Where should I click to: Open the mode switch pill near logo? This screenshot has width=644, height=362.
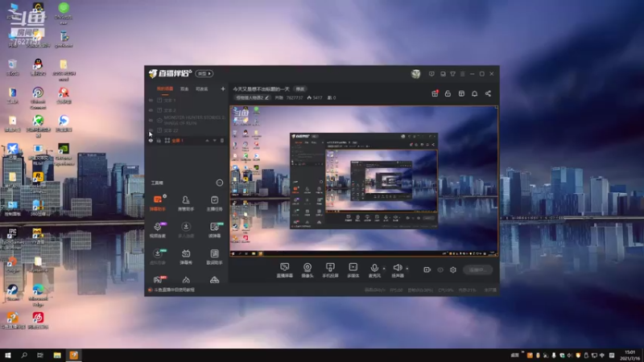pyautogui.click(x=204, y=73)
